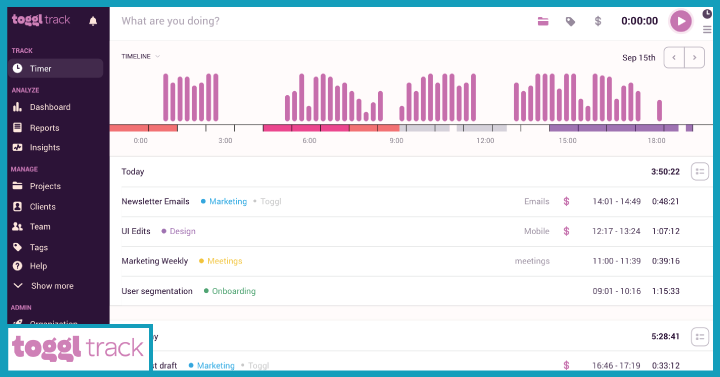Viewport: 720px width, 377px height.
Task: Expand the Timeline view dropdown
Action: coord(141,56)
